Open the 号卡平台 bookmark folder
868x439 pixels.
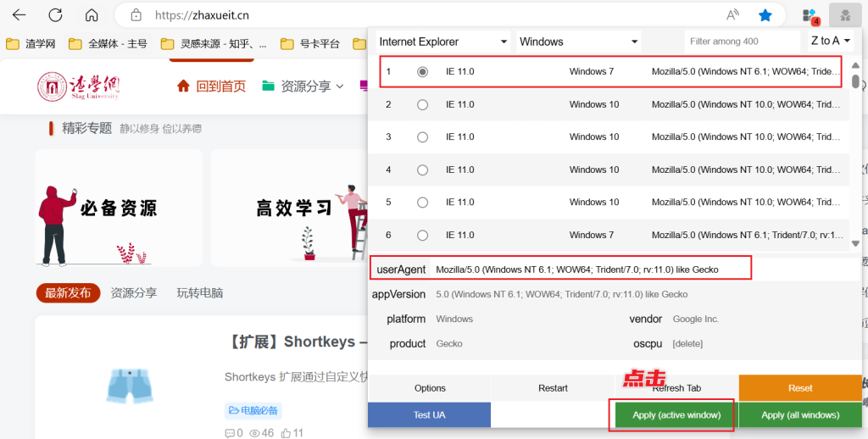(310, 44)
